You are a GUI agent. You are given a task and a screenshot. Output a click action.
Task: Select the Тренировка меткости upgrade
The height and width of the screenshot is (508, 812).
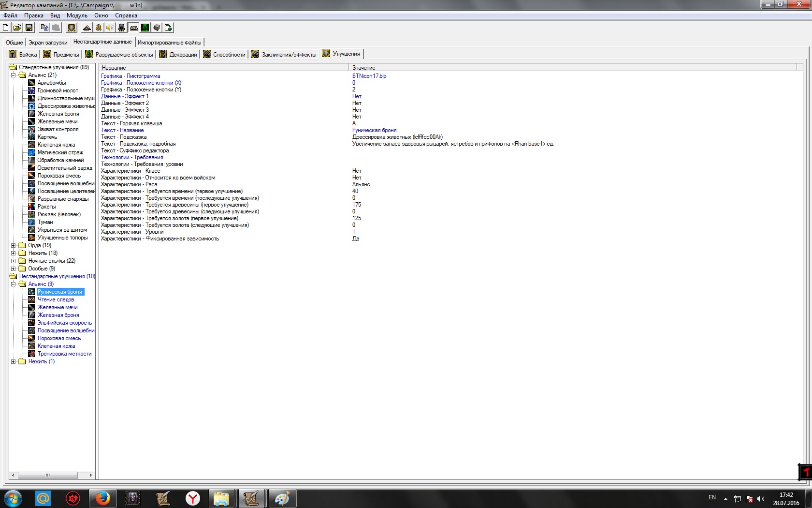(65, 354)
